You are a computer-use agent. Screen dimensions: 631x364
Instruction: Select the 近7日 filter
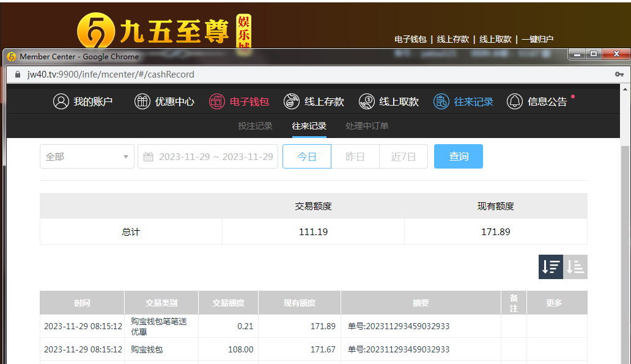click(403, 156)
